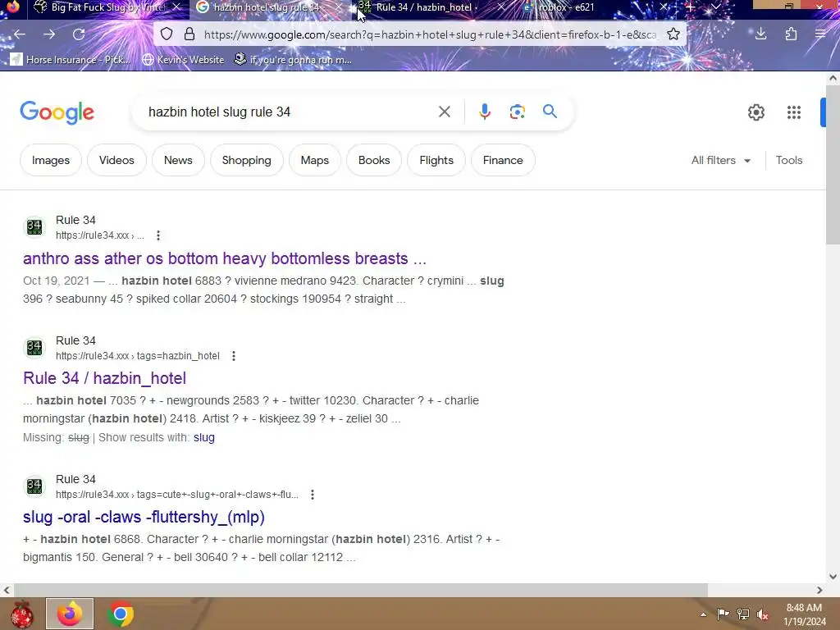The image size is (840, 630).
Task: Open Google Lens image search
Action: coord(517,112)
